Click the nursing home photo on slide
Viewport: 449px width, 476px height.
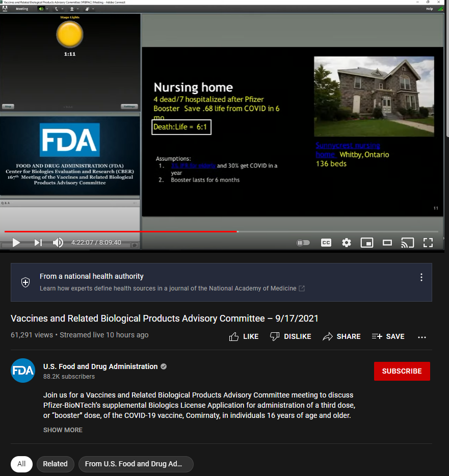[374, 96]
